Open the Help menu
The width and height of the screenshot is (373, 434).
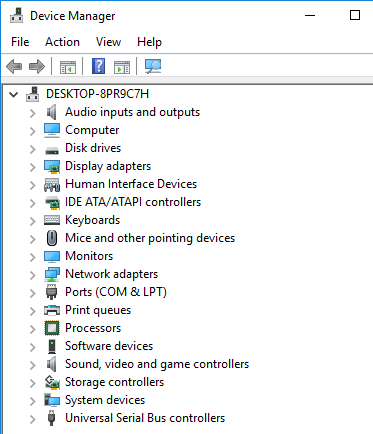pyautogui.click(x=149, y=42)
